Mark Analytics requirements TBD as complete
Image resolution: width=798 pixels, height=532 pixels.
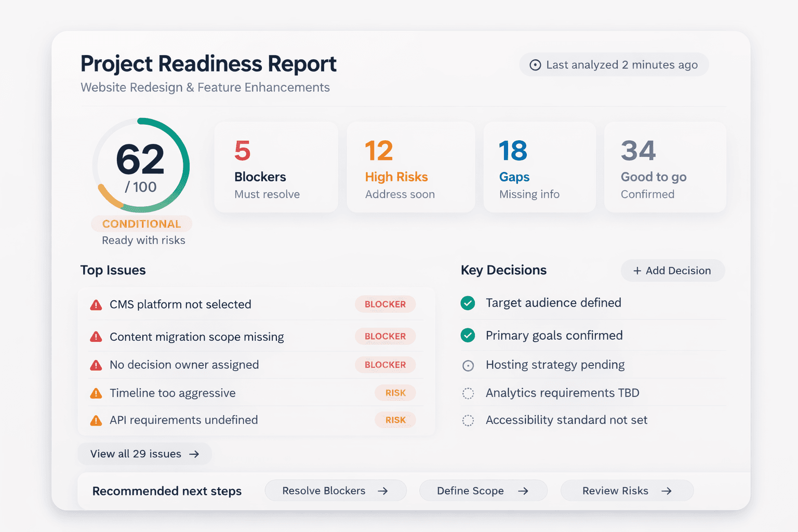coord(468,393)
